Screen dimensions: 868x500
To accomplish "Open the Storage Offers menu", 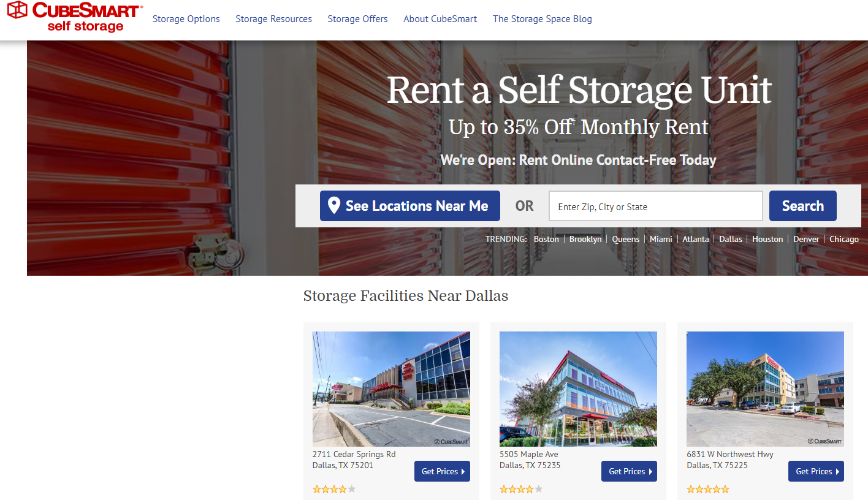I will pyautogui.click(x=358, y=19).
